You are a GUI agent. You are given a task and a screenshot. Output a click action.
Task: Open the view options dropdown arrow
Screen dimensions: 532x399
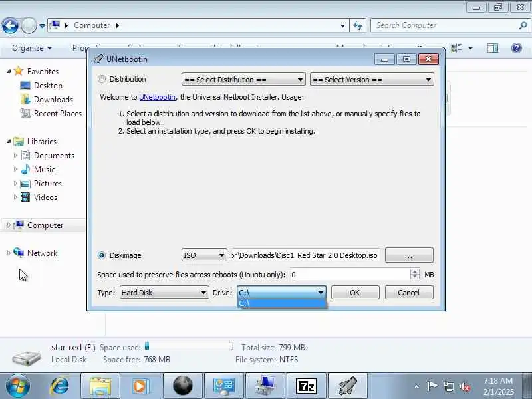point(471,48)
